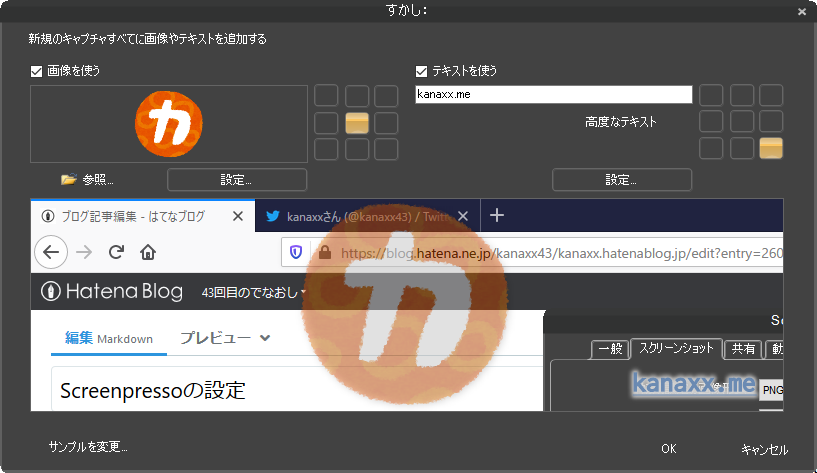
Task: Uncheck the テキストを使う checkbox
Action: coord(421,71)
